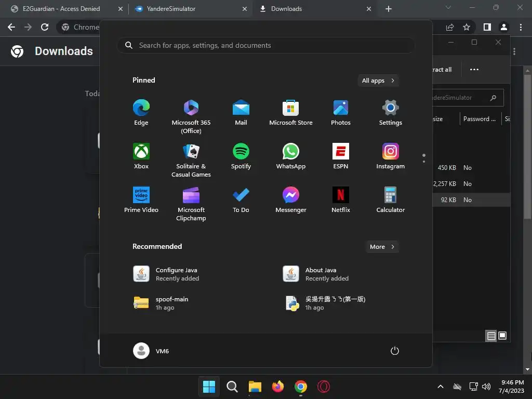Launch Microsoft 365 (Office)

(x=191, y=116)
